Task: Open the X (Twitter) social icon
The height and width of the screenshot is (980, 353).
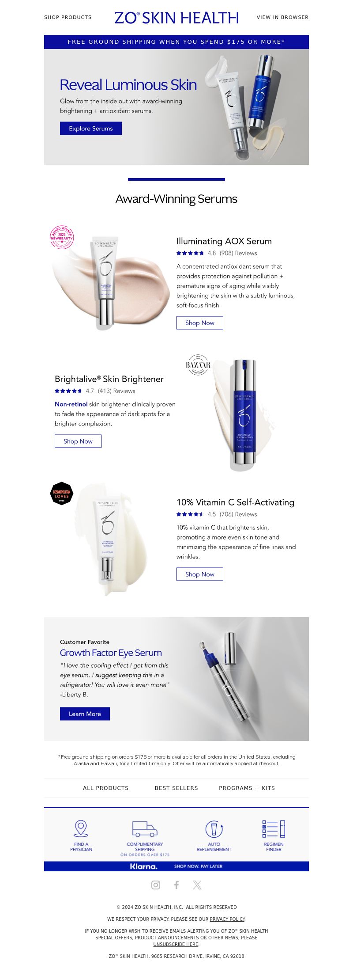Action: click(197, 885)
